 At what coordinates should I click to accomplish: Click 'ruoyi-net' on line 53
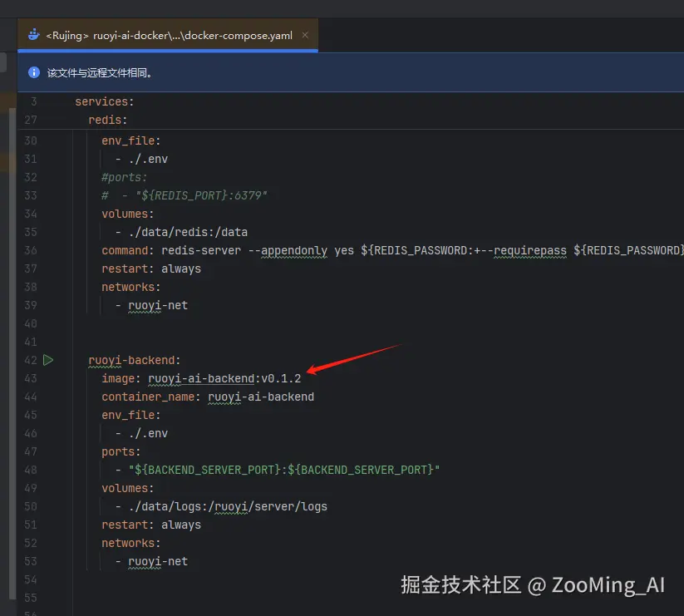point(158,561)
